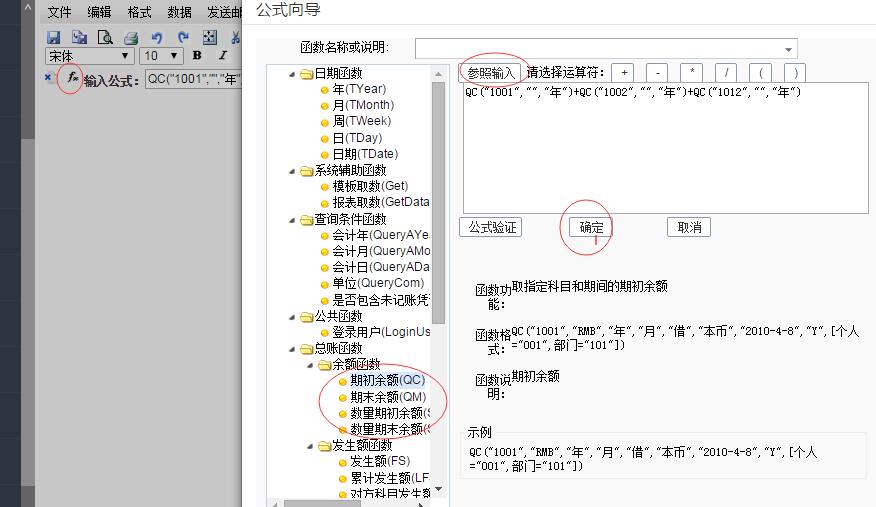Image resolution: width=876 pixels, height=507 pixels.
Task: Insert the plus operator button
Action: [624, 73]
